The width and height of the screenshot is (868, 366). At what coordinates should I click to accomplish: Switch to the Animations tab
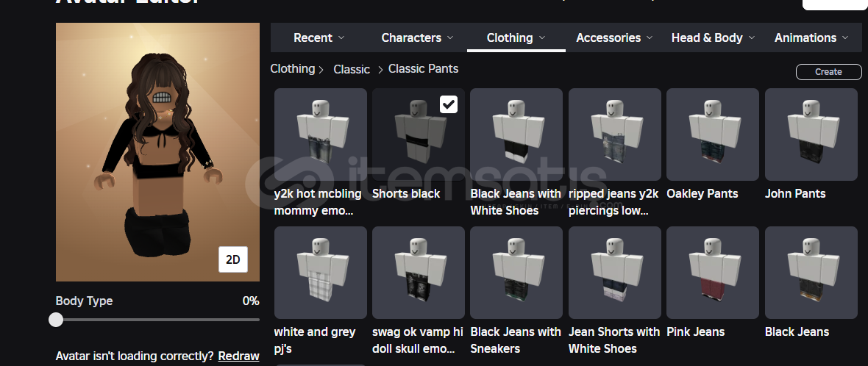811,37
